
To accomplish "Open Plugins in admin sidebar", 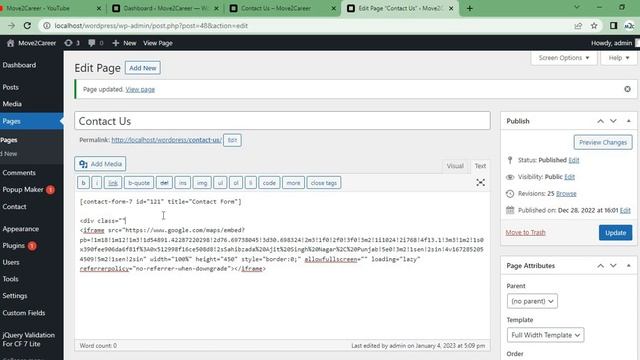I will click(x=14, y=245).
